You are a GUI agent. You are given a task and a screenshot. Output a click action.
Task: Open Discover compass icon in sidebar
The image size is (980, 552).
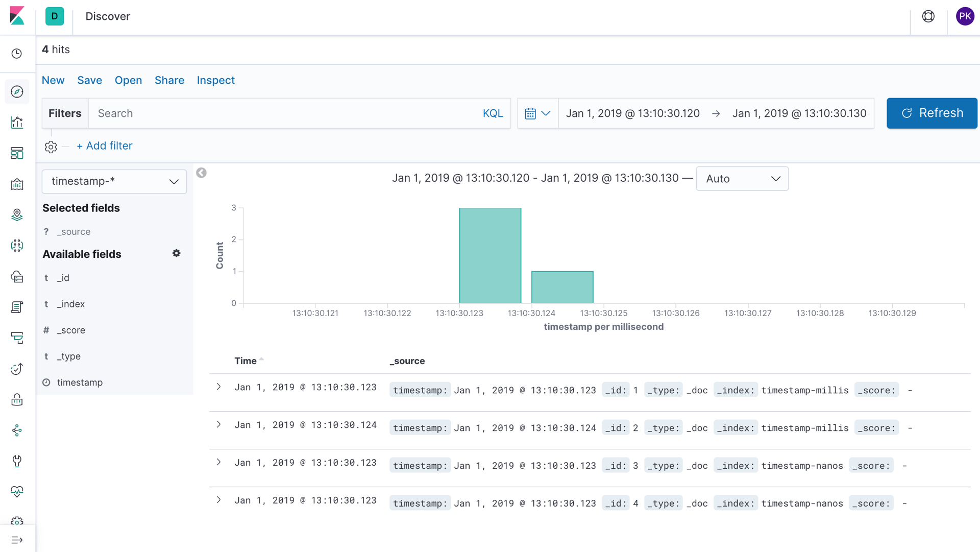[x=17, y=91]
